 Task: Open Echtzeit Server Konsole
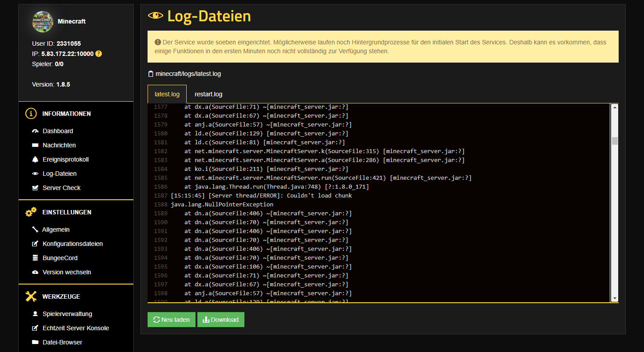76,328
